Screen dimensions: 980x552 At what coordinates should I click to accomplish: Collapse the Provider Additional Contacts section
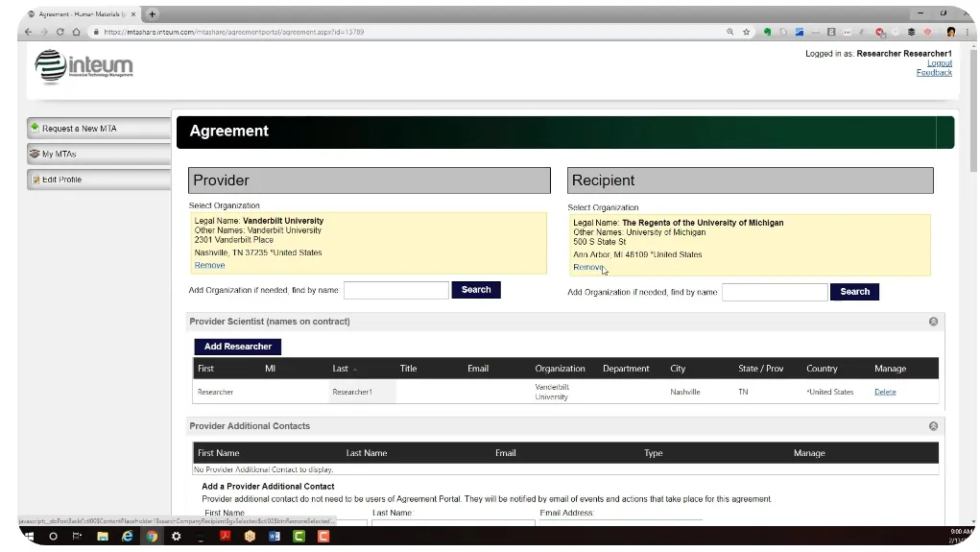[933, 425]
